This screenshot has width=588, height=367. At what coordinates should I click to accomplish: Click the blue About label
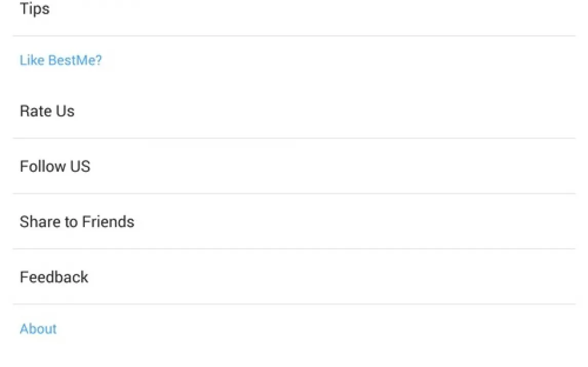point(38,329)
